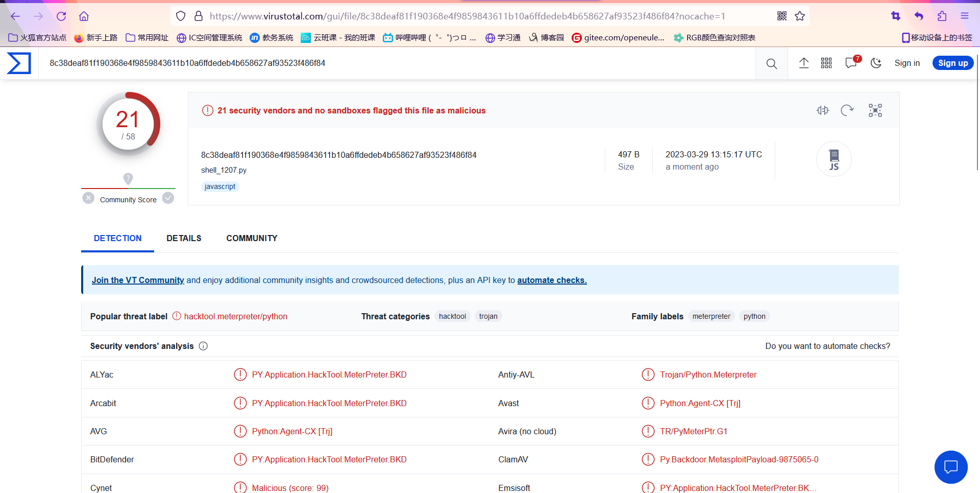
Task: Click the javascript tag
Action: (x=220, y=186)
